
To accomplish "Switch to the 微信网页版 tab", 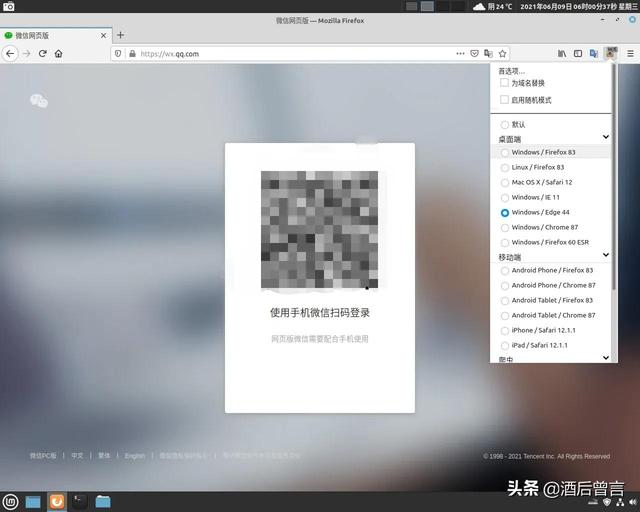I will (x=50, y=35).
